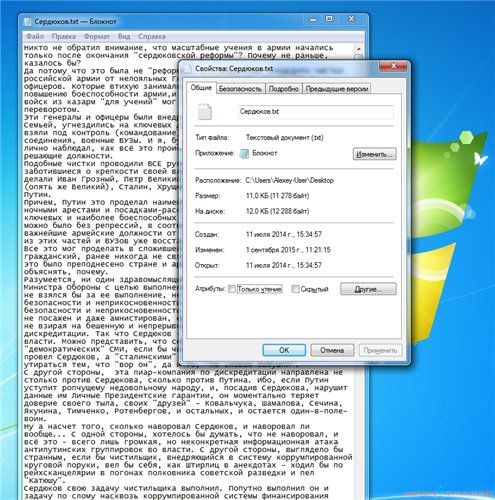This screenshot has width=495, height=500.
Task: Click the Notepad line starting Сердюков свою задачу
Action: pyautogui.click(x=176, y=488)
